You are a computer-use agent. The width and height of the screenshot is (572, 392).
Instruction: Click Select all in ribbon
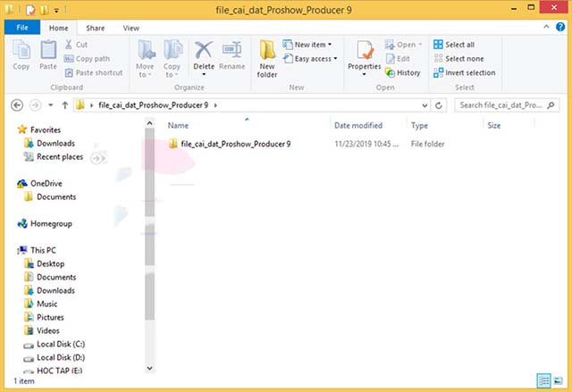(454, 45)
